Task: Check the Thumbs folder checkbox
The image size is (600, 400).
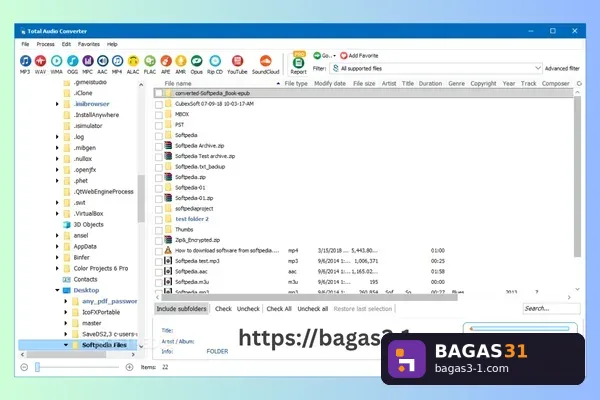Action: (x=159, y=230)
